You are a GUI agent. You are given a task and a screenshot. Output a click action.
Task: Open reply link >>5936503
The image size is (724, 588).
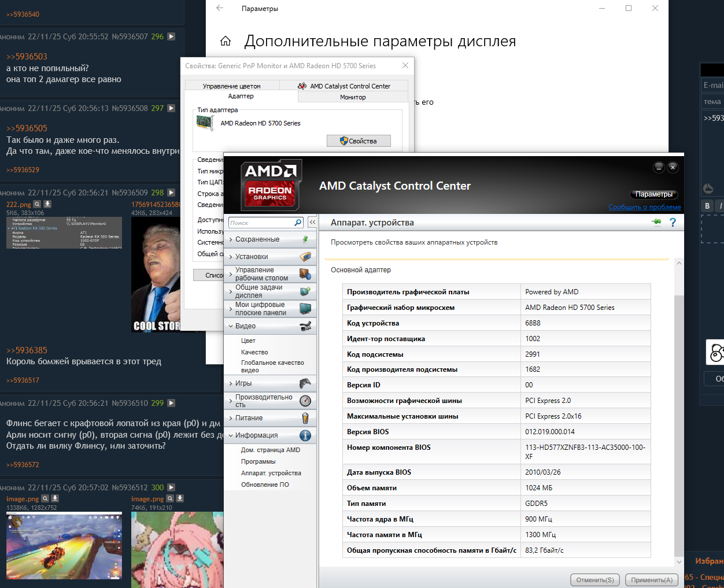(27, 57)
